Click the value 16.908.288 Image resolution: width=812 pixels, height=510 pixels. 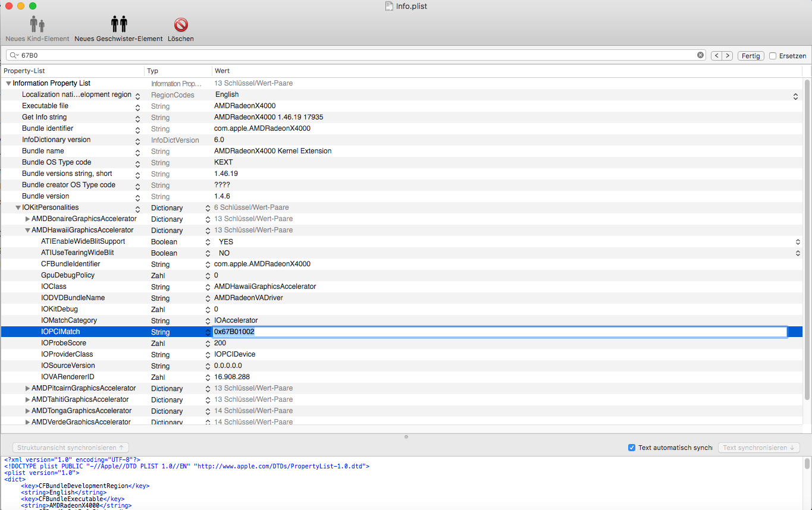click(232, 377)
